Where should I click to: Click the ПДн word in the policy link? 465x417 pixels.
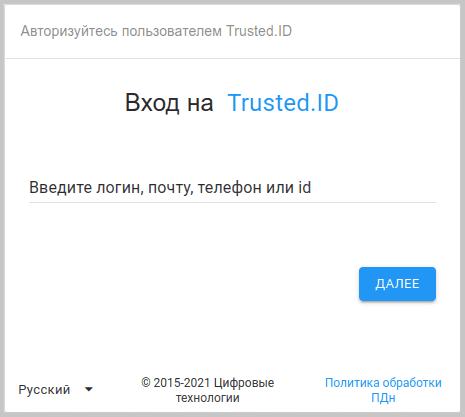pos(383,398)
